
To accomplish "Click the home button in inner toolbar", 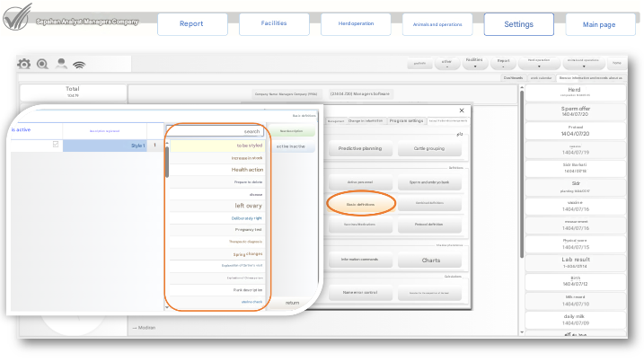I will pos(617,63).
